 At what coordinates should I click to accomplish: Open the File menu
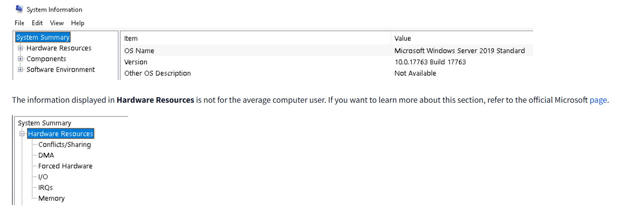19,23
